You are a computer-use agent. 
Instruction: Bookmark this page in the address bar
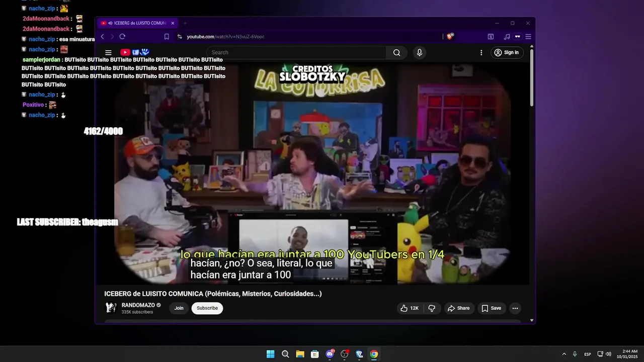[167, 37]
